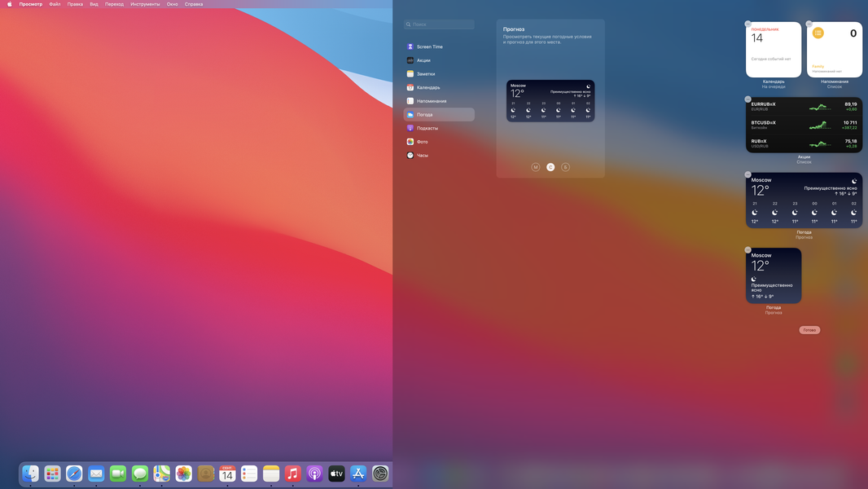Select Акции in widget list
This screenshot has width=868, height=489.
[439, 60]
